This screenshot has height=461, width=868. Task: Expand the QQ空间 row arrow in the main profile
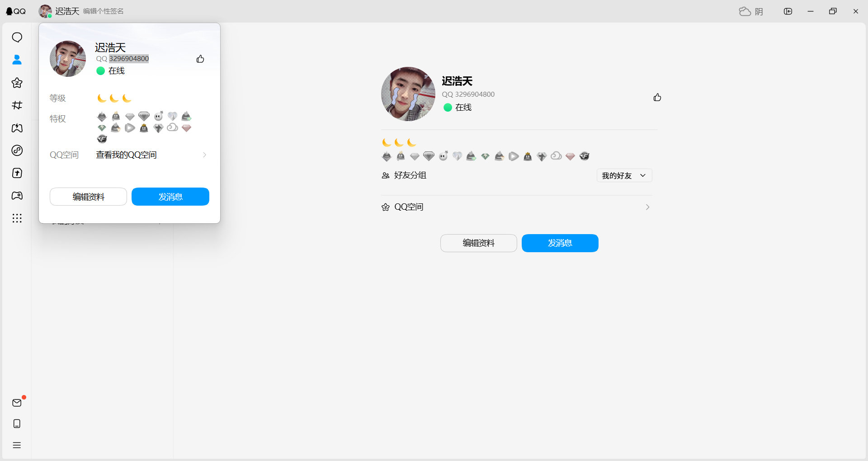pos(648,207)
